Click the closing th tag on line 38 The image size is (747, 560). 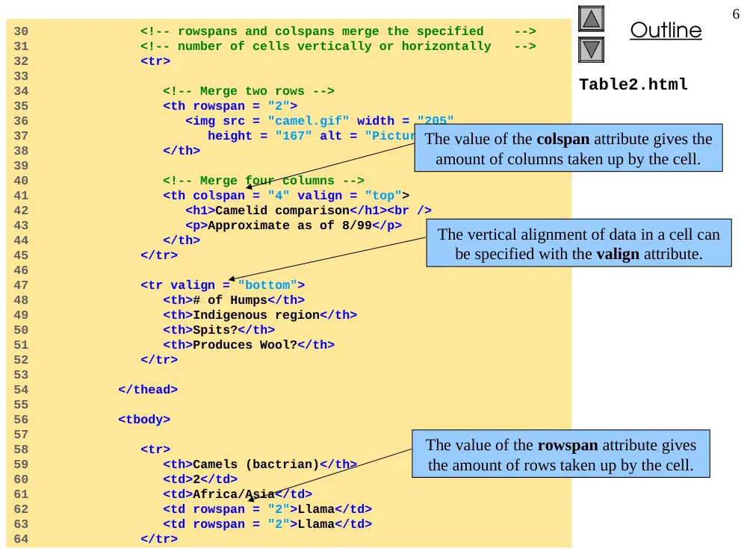coord(182,151)
